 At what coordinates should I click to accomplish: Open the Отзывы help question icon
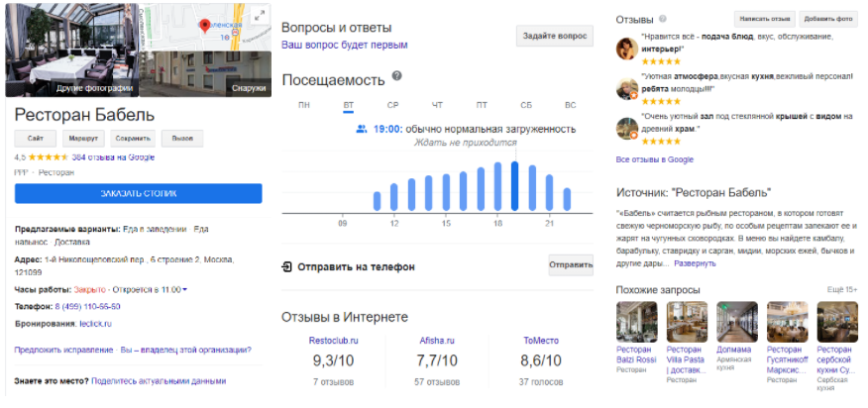[x=663, y=19]
